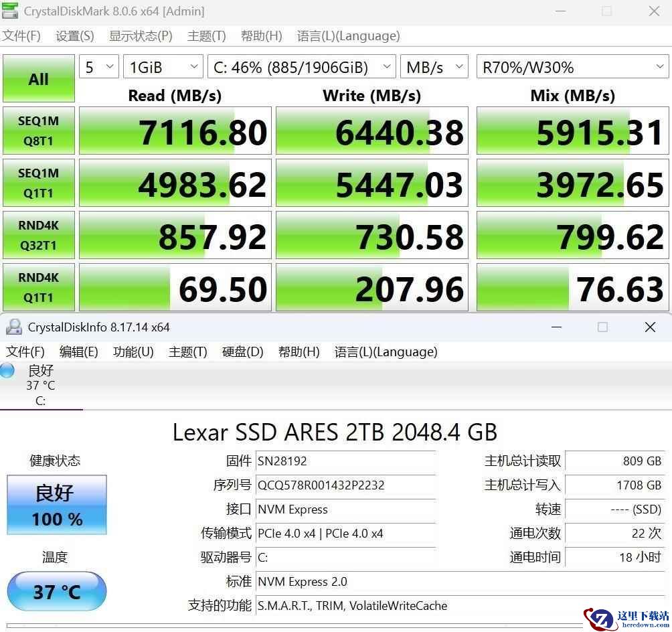Click the host total reads value 809 GB
The height and width of the screenshot is (632, 672).
click(614, 461)
